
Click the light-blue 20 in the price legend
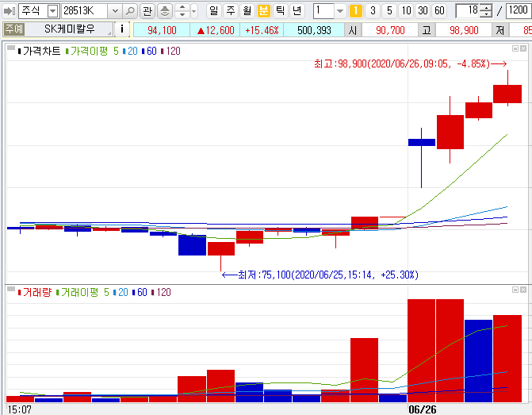[x=132, y=52]
